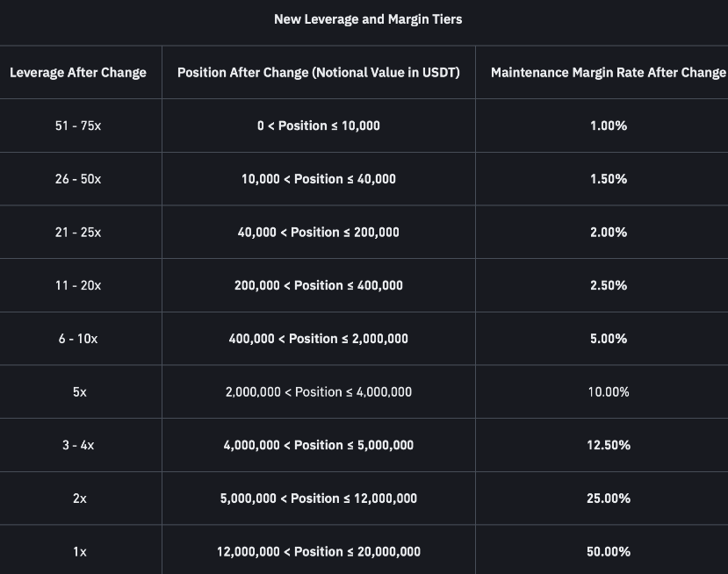This screenshot has height=574, width=728.
Task: Select the 51 - 75x leverage cell
Action: tap(78, 126)
